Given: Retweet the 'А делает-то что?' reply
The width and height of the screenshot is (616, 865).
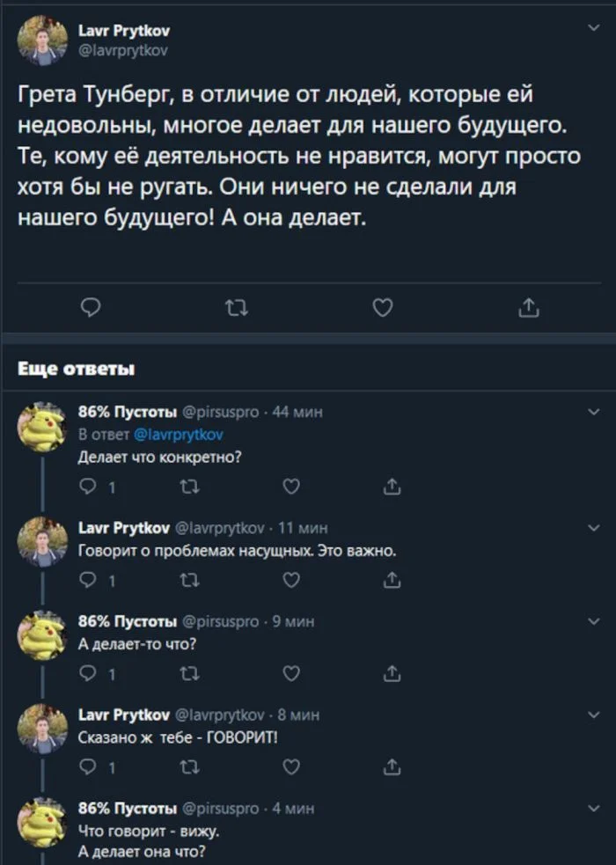Looking at the screenshot, I should pos(189,673).
